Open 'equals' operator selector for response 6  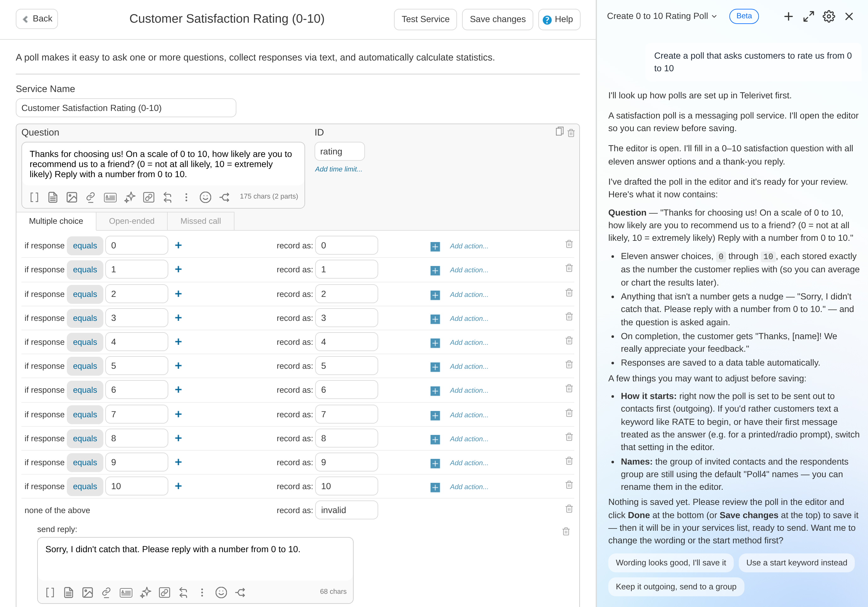point(85,390)
